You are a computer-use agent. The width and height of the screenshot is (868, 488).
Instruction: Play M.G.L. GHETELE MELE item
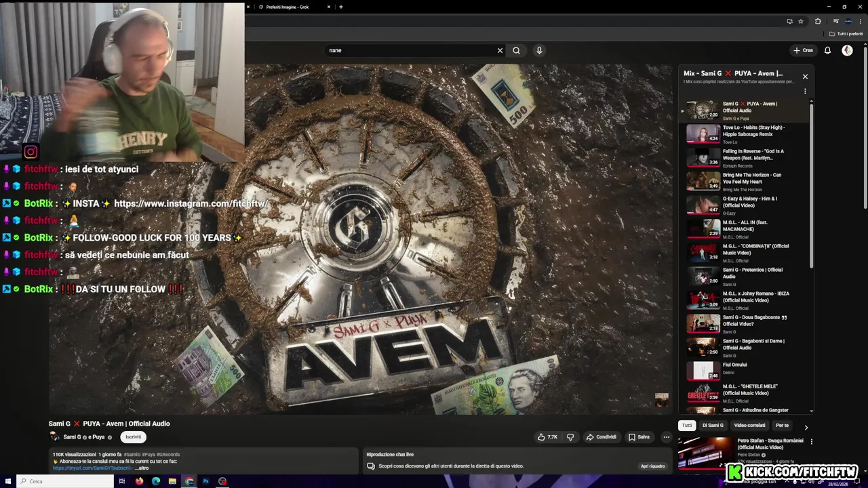745,393
